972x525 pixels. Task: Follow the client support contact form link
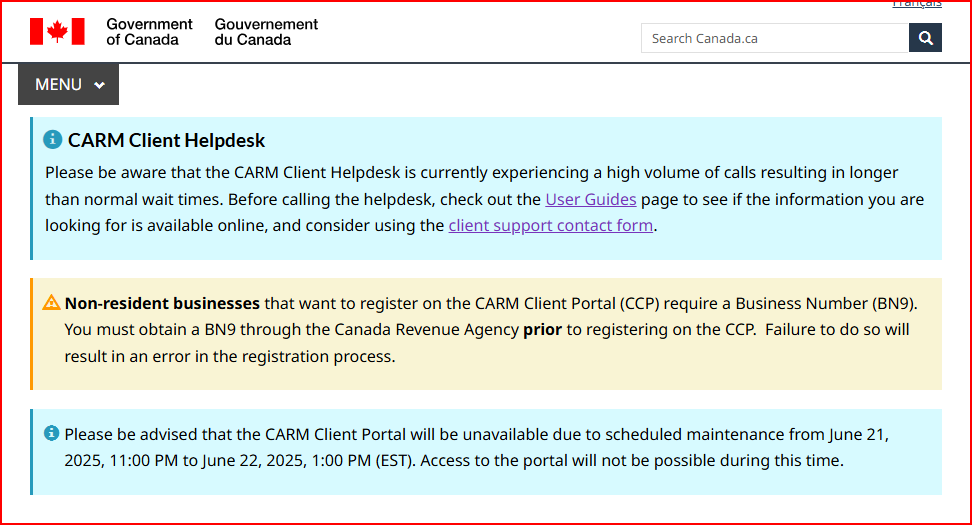551,225
